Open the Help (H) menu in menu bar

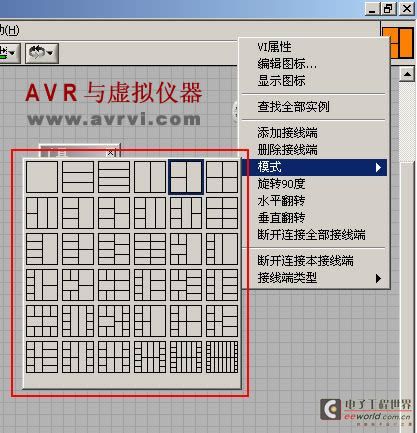point(9,30)
